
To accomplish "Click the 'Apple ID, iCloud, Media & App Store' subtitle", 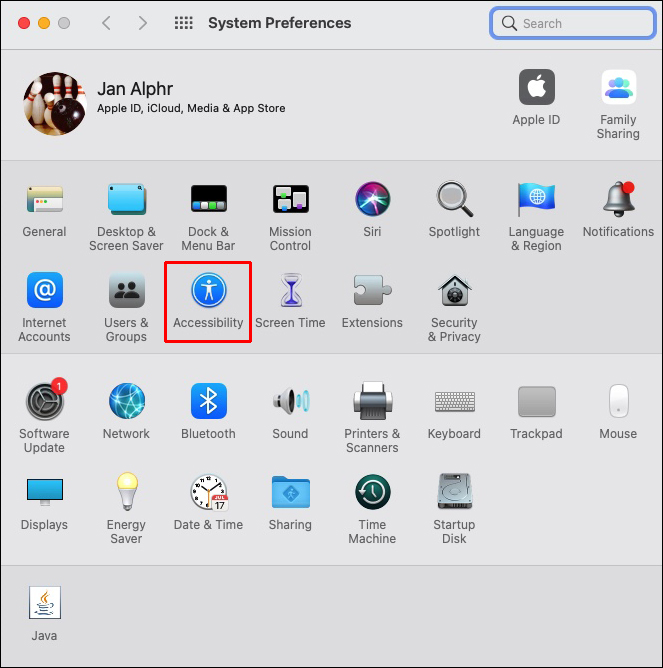I will [191, 108].
